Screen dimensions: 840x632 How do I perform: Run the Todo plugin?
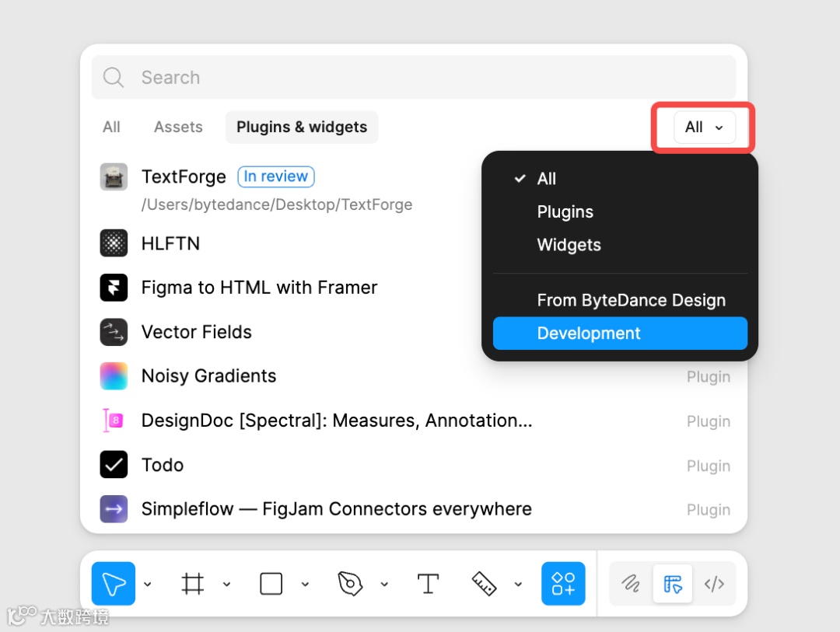163,464
